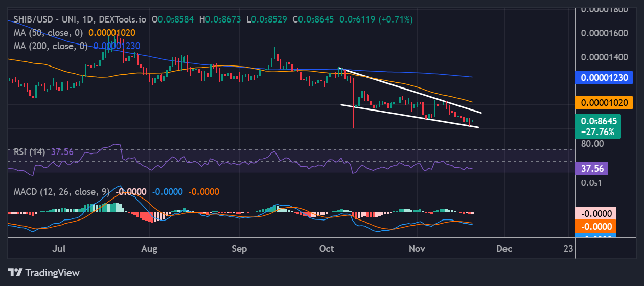Click the 80.00 RSI scale label
The height and width of the screenshot is (286, 644).
pyautogui.click(x=592, y=144)
